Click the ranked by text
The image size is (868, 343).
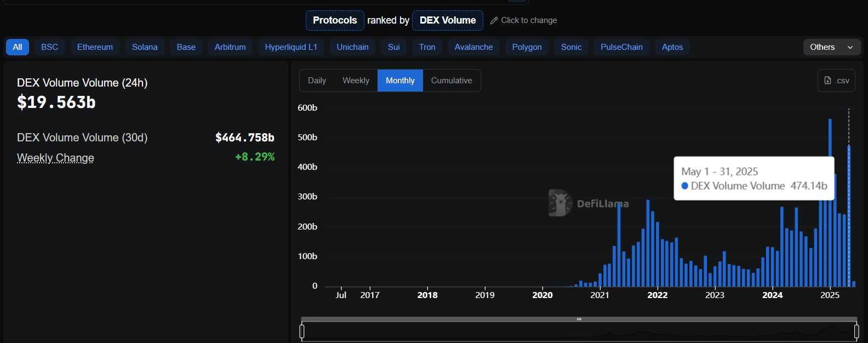click(x=388, y=20)
